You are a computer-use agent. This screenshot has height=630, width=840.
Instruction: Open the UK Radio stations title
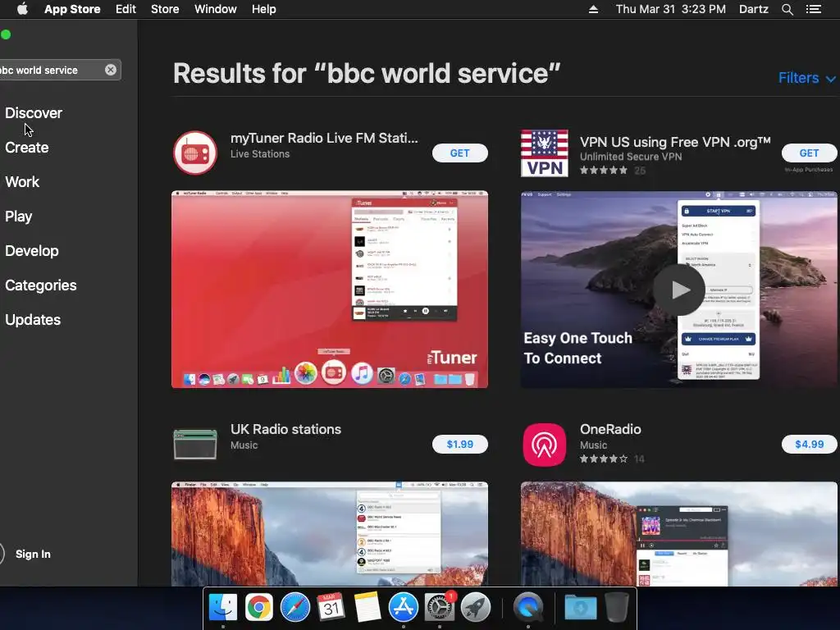point(285,429)
